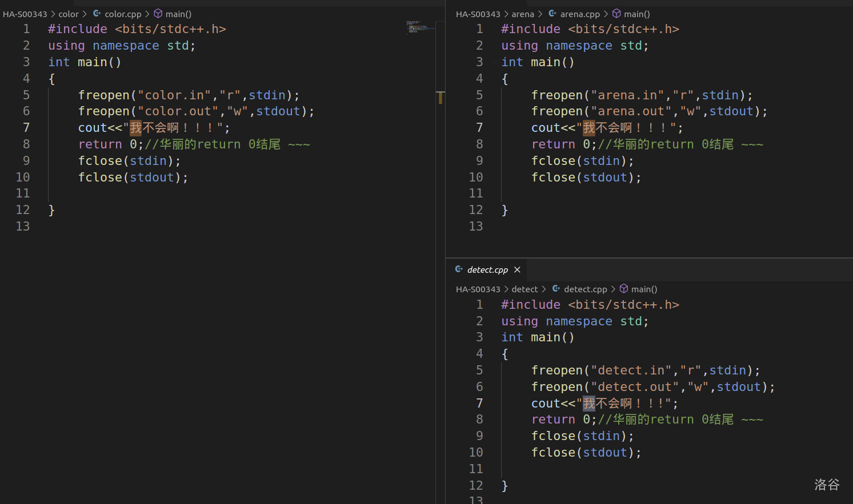This screenshot has height=504, width=853.
Task: Open the detect folder breadcrumb
Action: 524,289
